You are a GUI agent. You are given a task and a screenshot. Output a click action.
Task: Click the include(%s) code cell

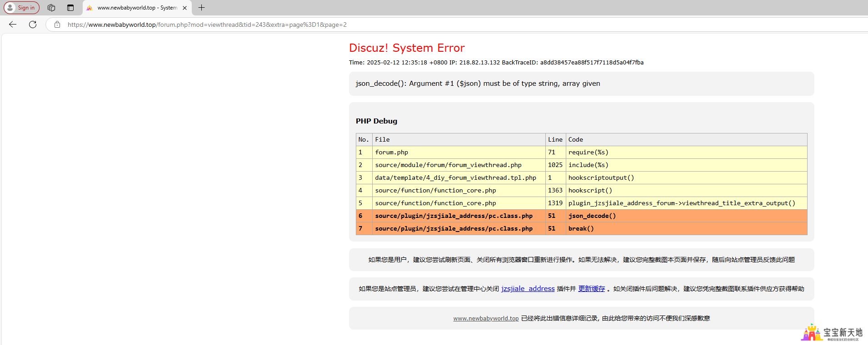(x=687, y=165)
